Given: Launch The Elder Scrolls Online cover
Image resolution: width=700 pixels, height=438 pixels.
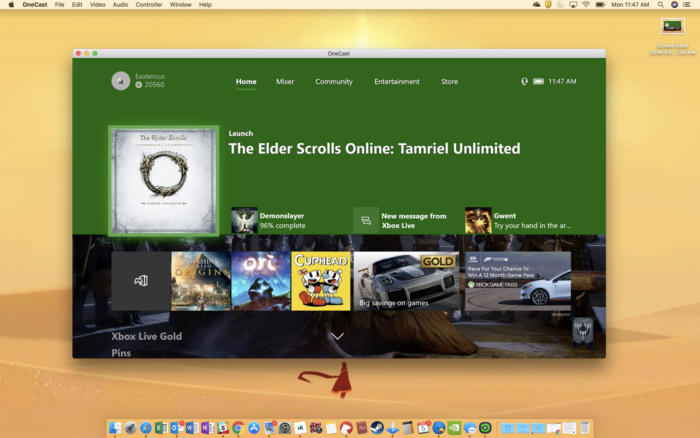Looking at the screenshot, I should [164, 181].
